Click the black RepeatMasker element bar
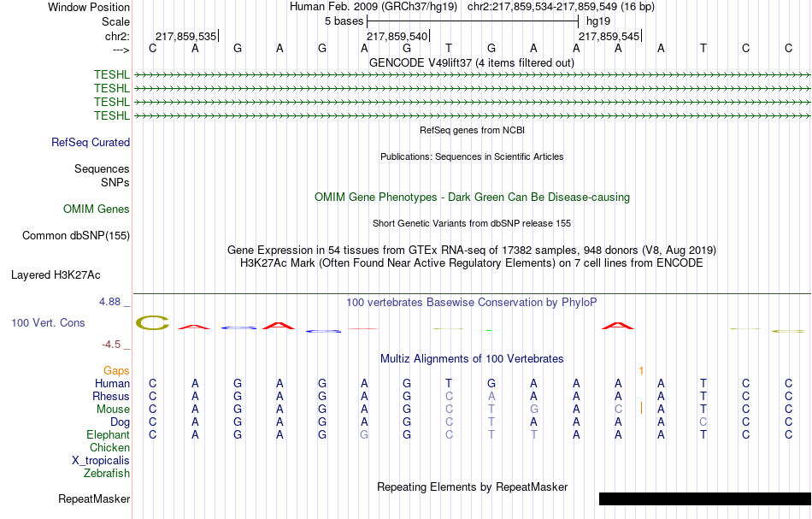Image resolution: width=812 pixels, height=519 pixels. [x=705, y=498]
